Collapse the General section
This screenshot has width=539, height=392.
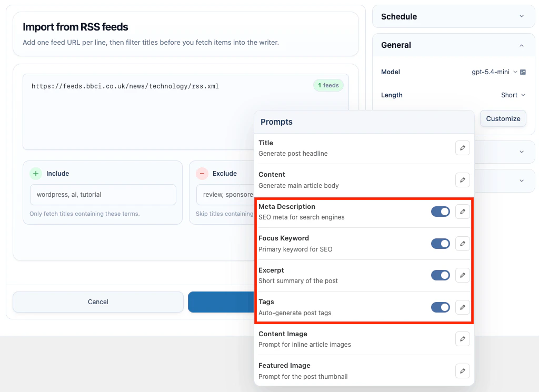tap(453, 45)
